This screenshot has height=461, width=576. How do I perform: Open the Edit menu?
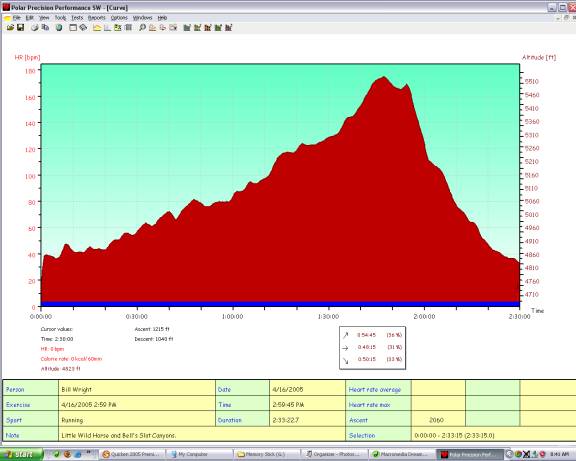30,18
